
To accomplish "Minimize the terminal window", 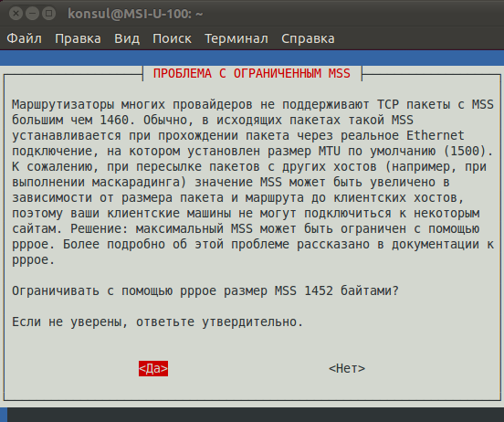I will [x=32, y=14].
